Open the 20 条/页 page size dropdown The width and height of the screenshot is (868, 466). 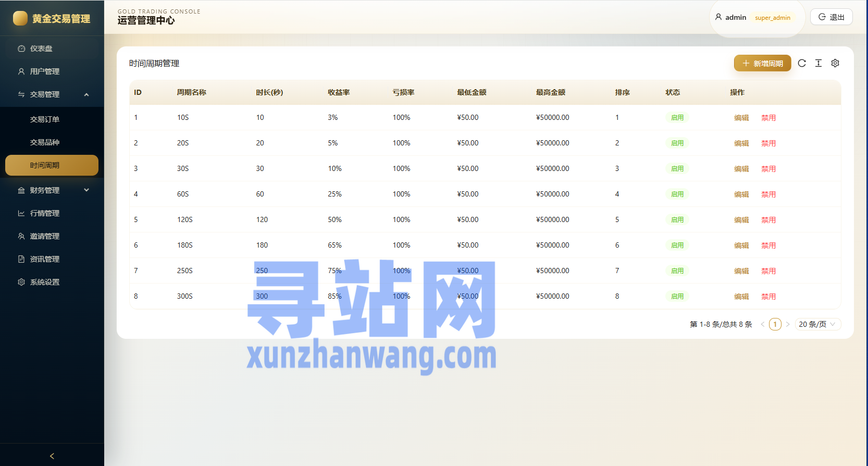[x=818, y=324]
